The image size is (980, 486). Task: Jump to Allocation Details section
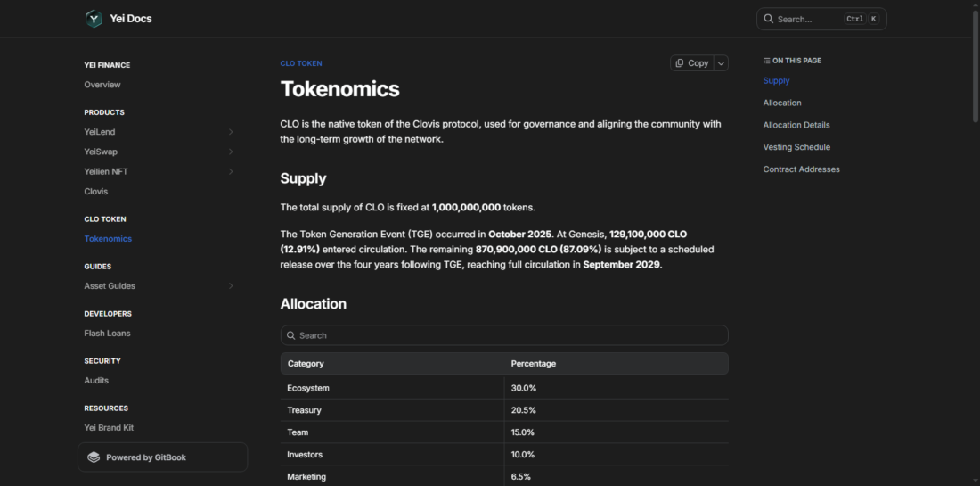(796, 125)
